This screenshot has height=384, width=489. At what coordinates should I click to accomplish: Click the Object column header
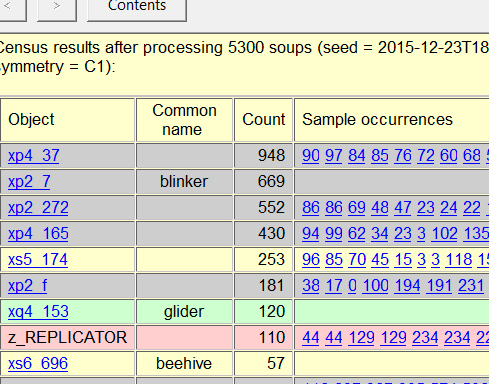click(68, 120)
